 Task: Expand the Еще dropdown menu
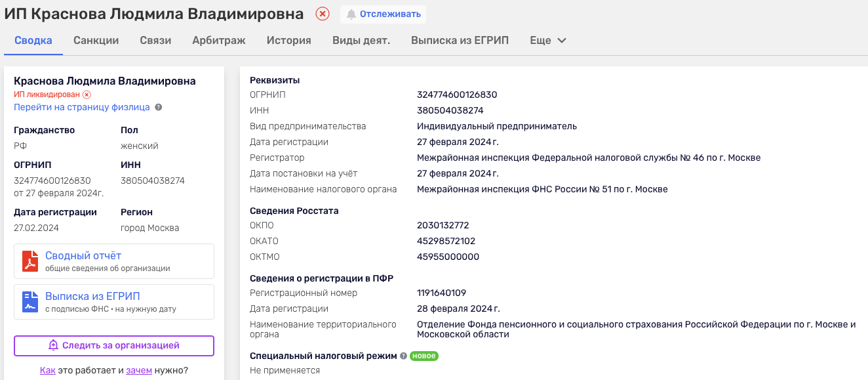click(547, 40)
